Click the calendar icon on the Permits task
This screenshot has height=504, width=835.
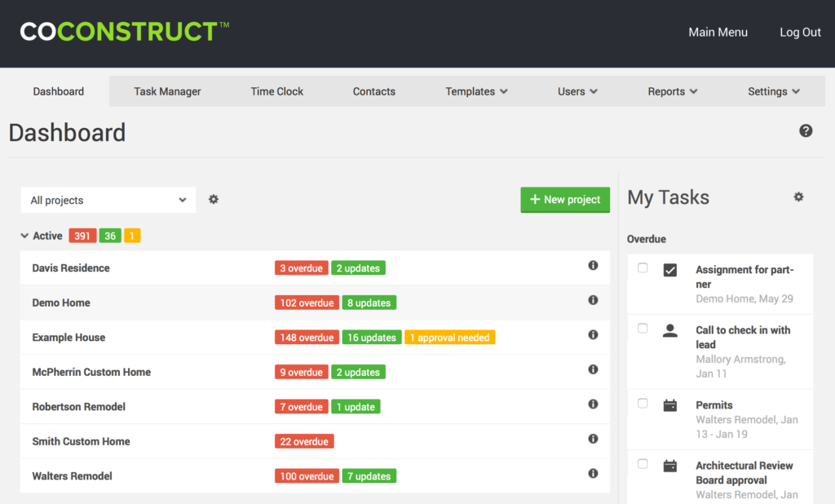point(669,404)
